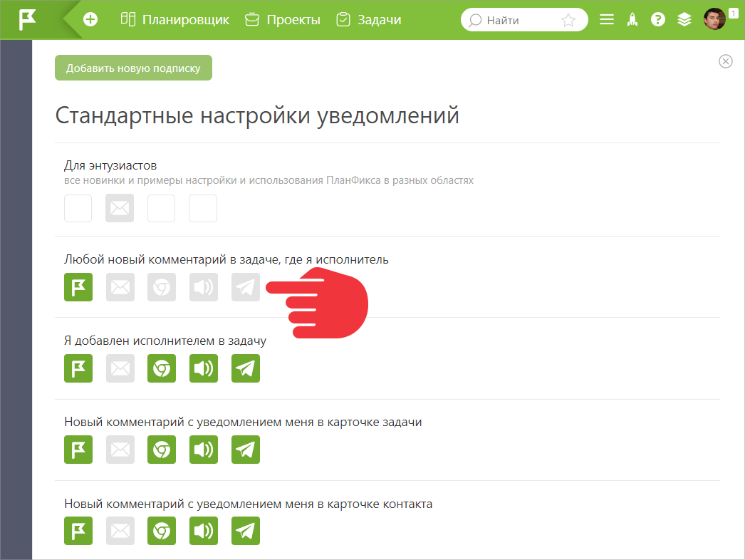The image size is (745, 560).
Task: Toggle Planfix alert for Я добавлен исполнителем
Action: [78, 368]
